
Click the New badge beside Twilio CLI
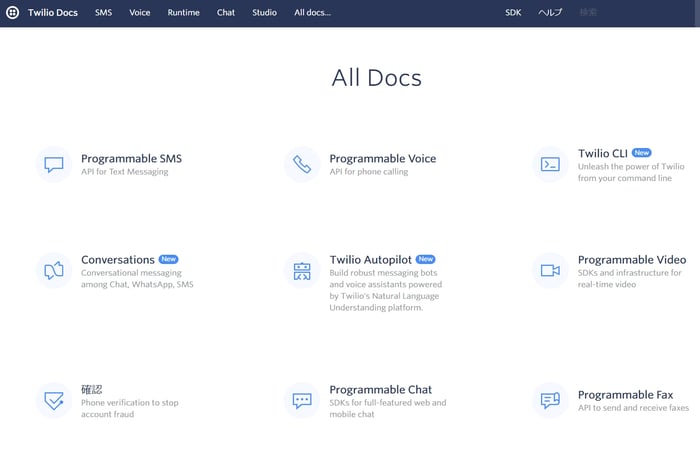pyautogui.click(x=642, y=153)
